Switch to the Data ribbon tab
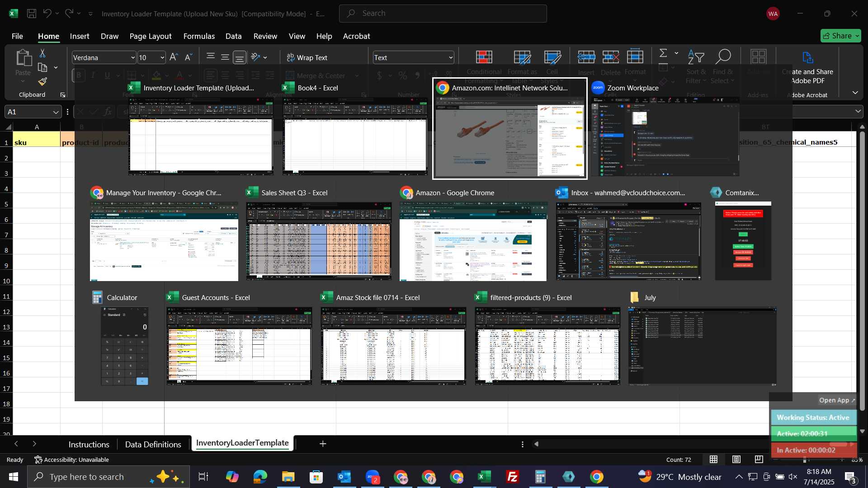This screenshot has height=488, width=868. coord(233,36)
